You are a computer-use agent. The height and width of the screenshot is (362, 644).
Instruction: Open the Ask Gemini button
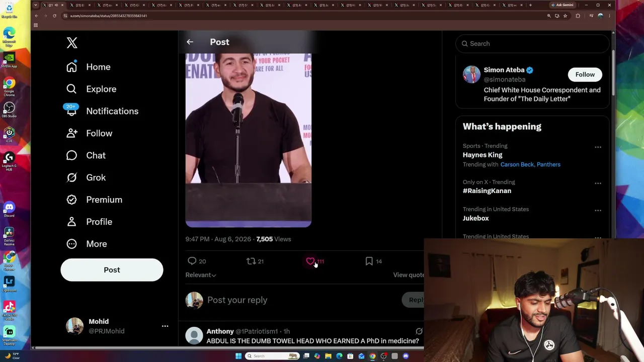562,5
